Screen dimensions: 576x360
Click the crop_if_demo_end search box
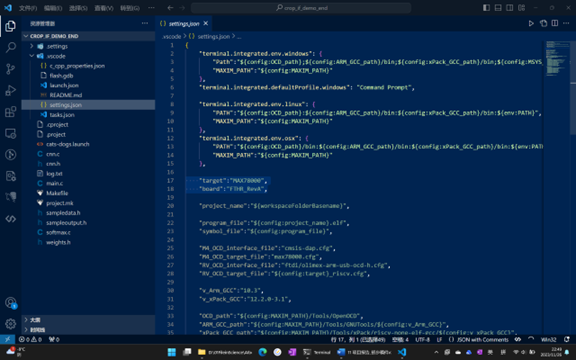[301, 8]
